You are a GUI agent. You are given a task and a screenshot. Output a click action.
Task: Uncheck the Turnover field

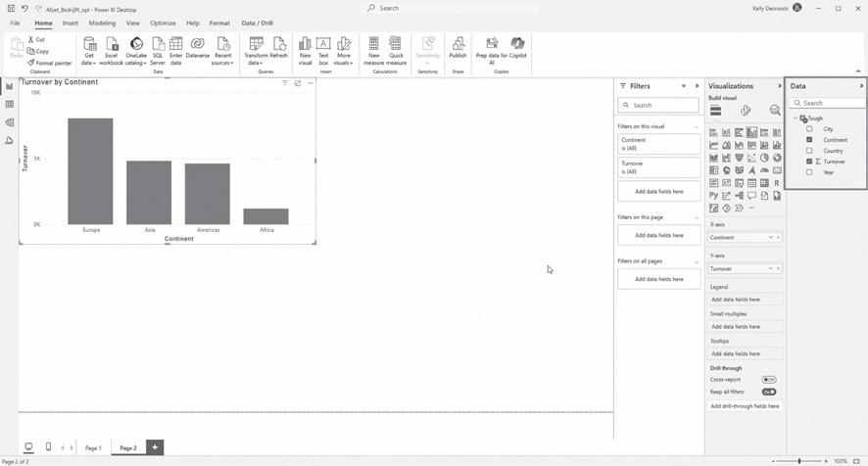tap(809, 162)
